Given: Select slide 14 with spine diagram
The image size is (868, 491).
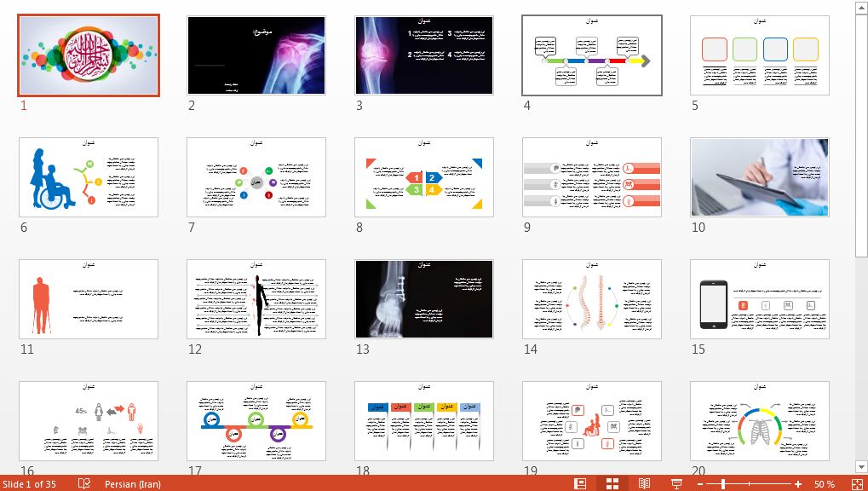Looking at the screenshot, I should (x=591, y=299).
